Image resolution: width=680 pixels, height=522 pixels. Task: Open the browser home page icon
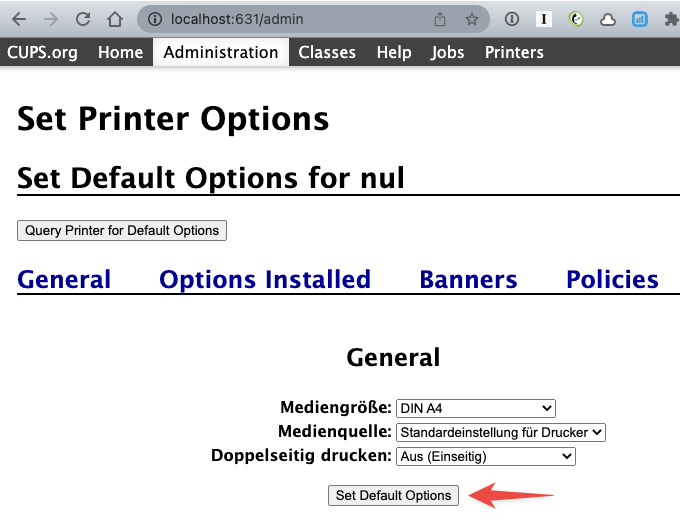click(115, 19)
